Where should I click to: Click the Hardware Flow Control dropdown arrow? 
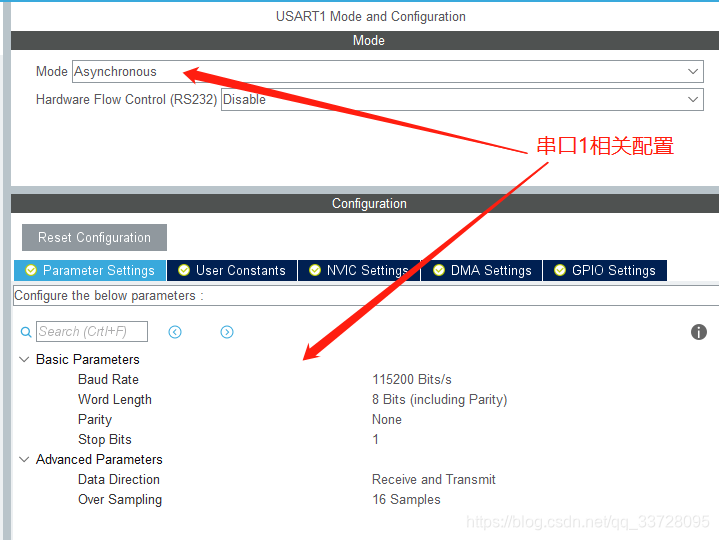pyautogui.click(x=693, y=99)
